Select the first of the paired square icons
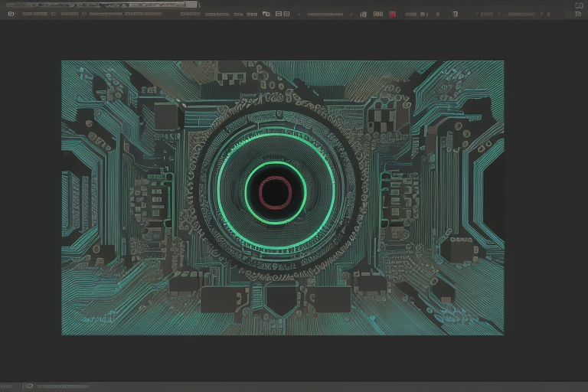Screen dimensions: 588x392 [x=278, y=14]
